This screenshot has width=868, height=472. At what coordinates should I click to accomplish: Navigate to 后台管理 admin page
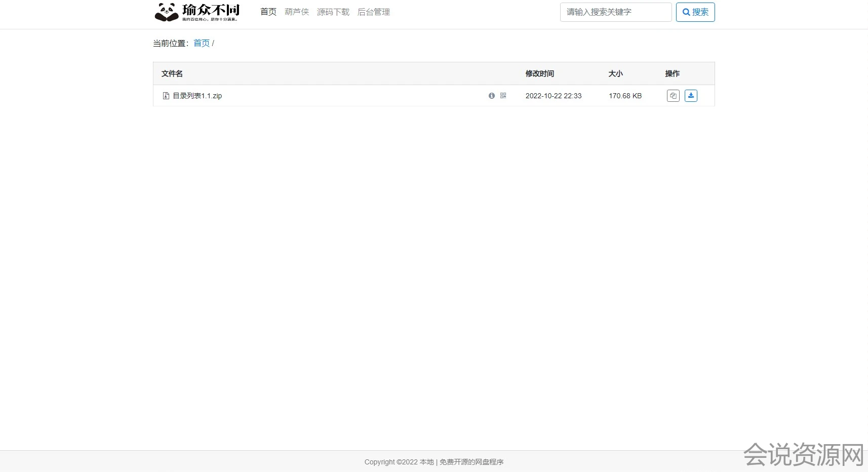pyautogui.click(x=373, y=12)
